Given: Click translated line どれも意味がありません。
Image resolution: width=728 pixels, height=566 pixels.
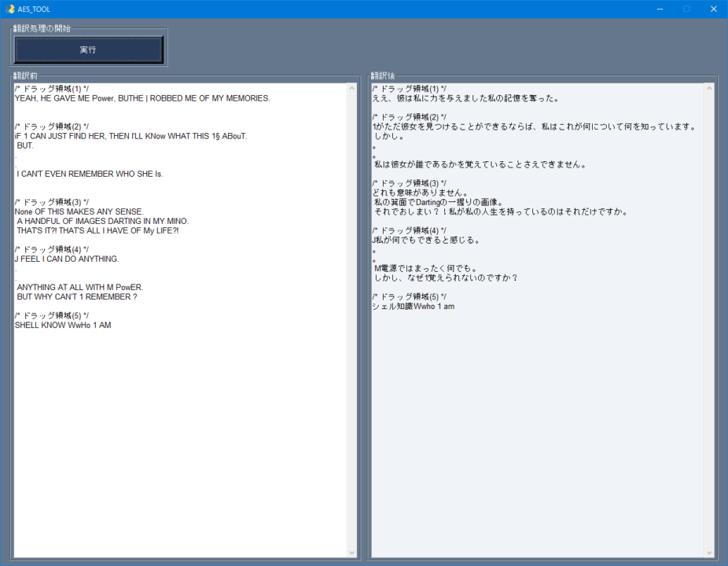Looking at the screenshot, I should 420,193.
